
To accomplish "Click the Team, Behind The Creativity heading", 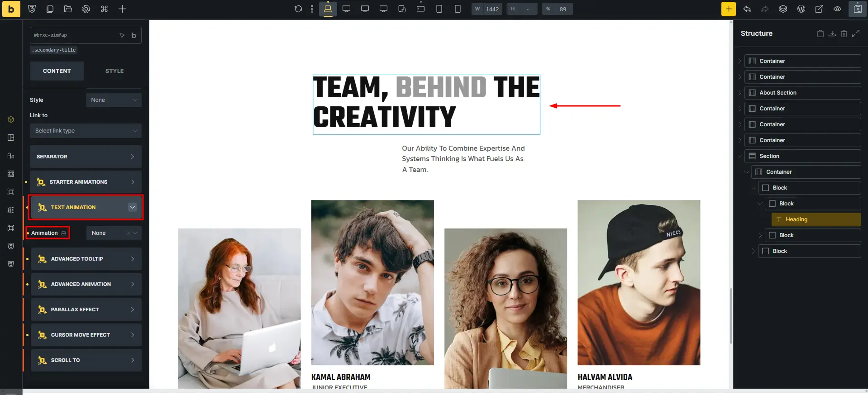I will tap(426, 104).
